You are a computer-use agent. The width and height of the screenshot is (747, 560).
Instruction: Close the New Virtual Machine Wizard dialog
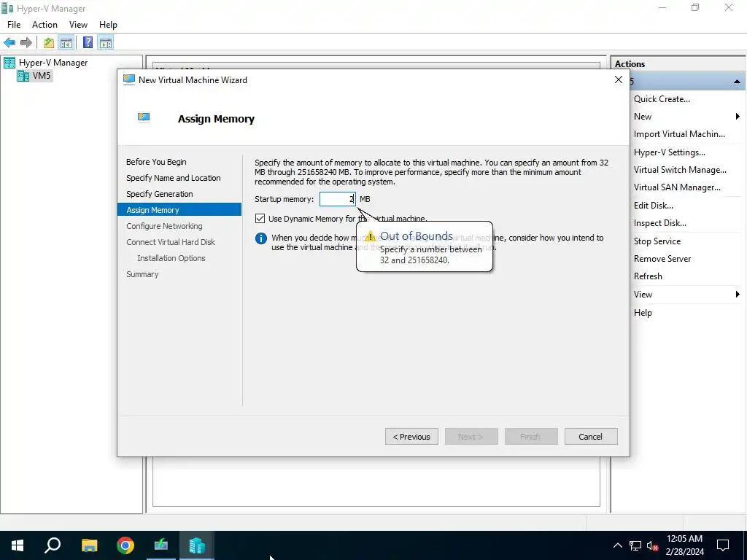coord(619,80)
